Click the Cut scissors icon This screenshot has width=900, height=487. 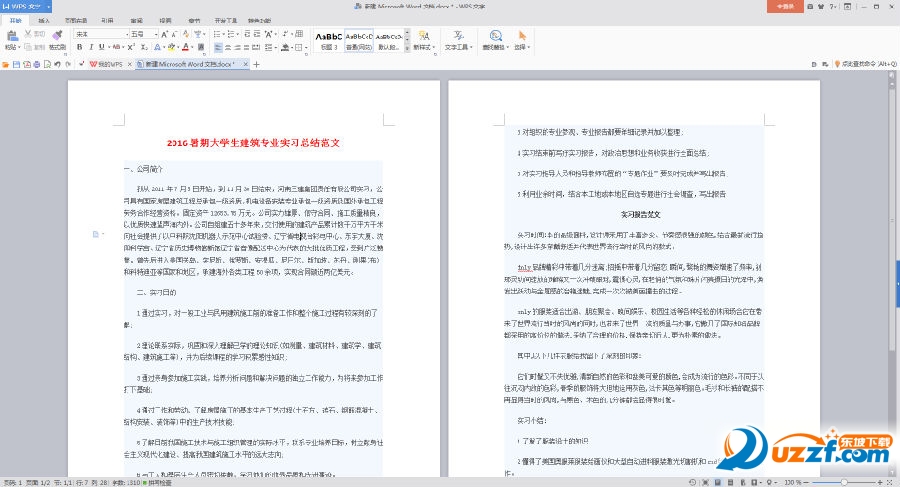click(28, 34)
